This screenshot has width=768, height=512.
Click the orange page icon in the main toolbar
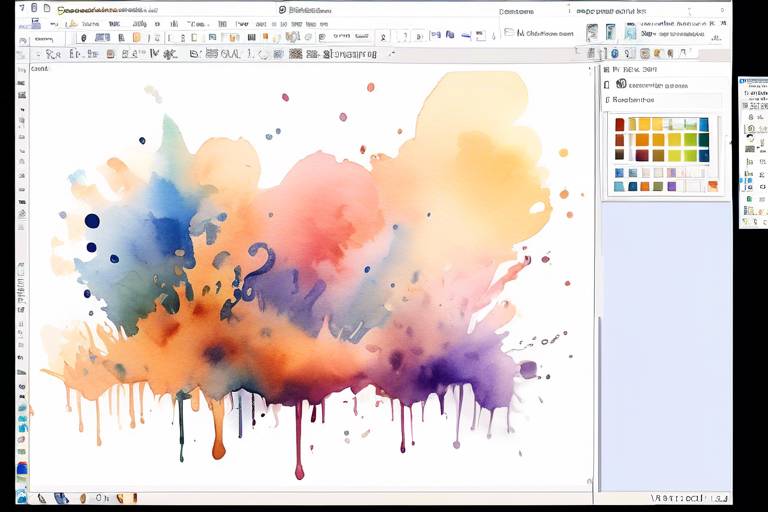point(137,37)
